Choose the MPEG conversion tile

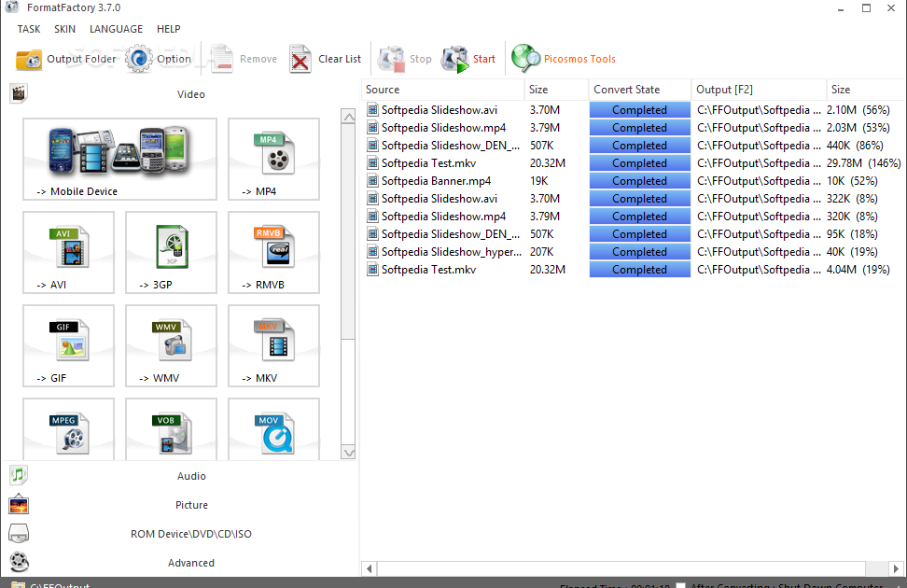coord(69,429)
